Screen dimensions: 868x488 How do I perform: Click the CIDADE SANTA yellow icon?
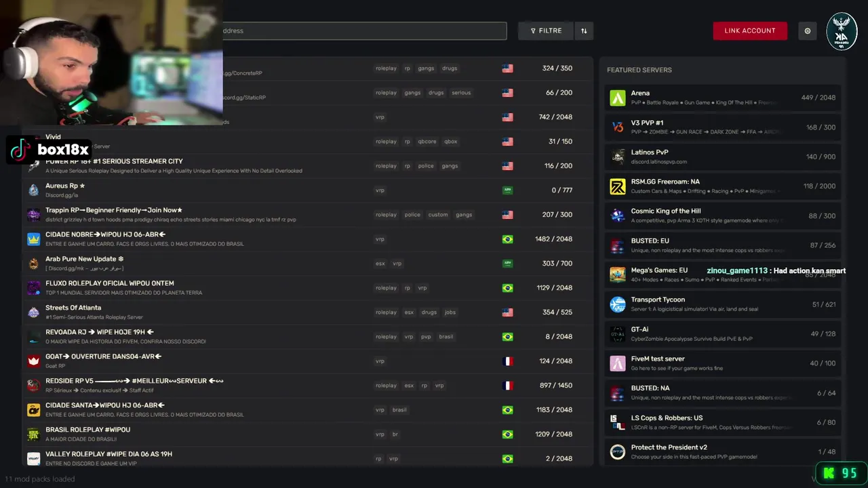33,410
